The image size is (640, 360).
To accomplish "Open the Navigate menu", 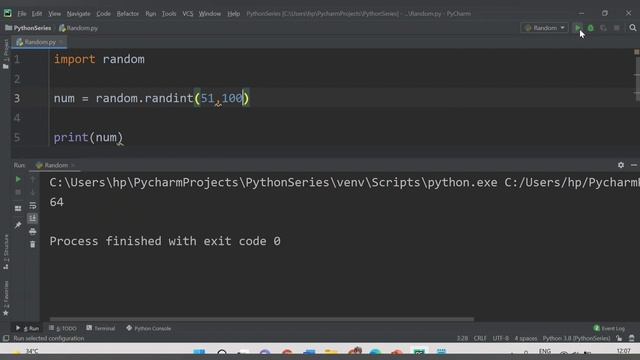I will click(78, 13).
